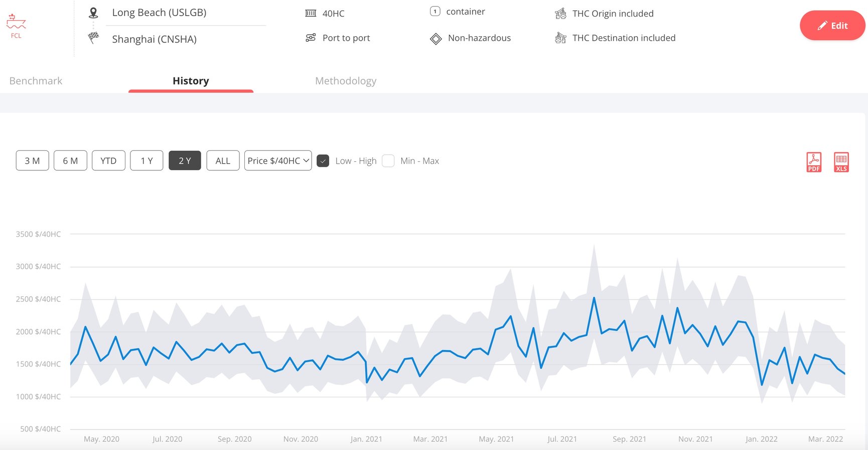Select the 3 M time range

coord(33,161)
